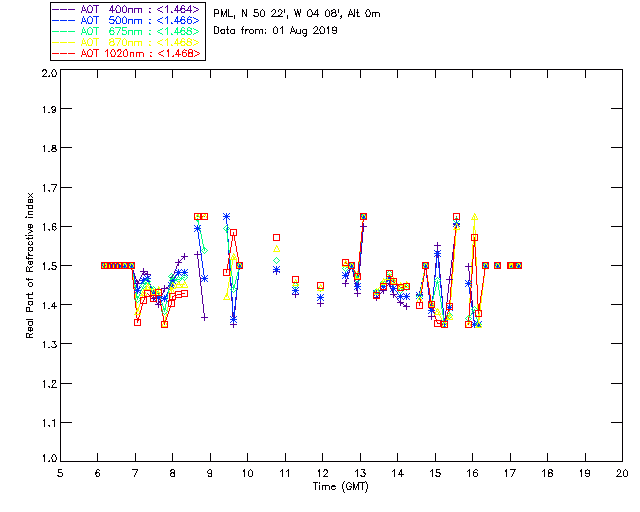Click the x-axis label 5
Viewport: 640px width, 512px height.
pyautogui.click(x=60, y=473)
